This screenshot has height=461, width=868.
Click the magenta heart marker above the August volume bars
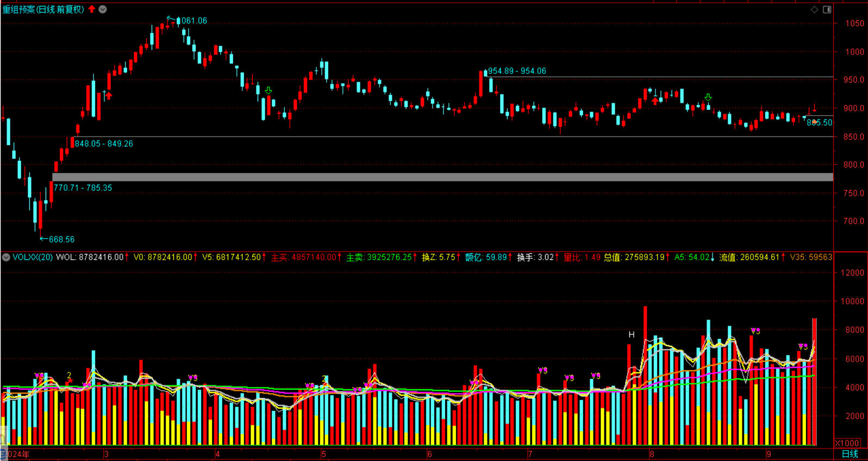(x=755, y=331)
